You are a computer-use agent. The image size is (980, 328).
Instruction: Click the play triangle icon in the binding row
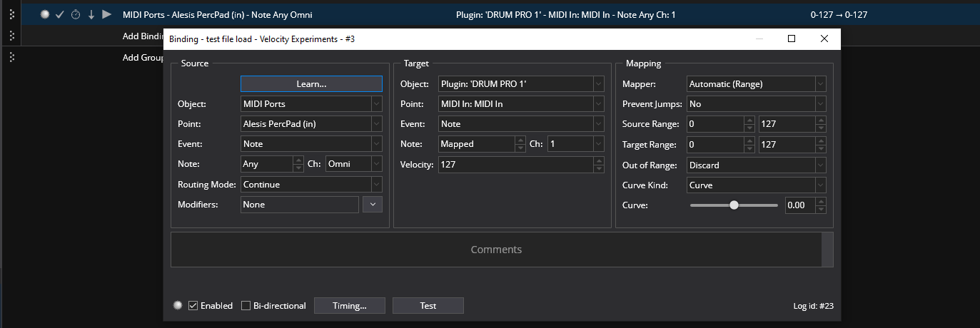pos(106,14)
